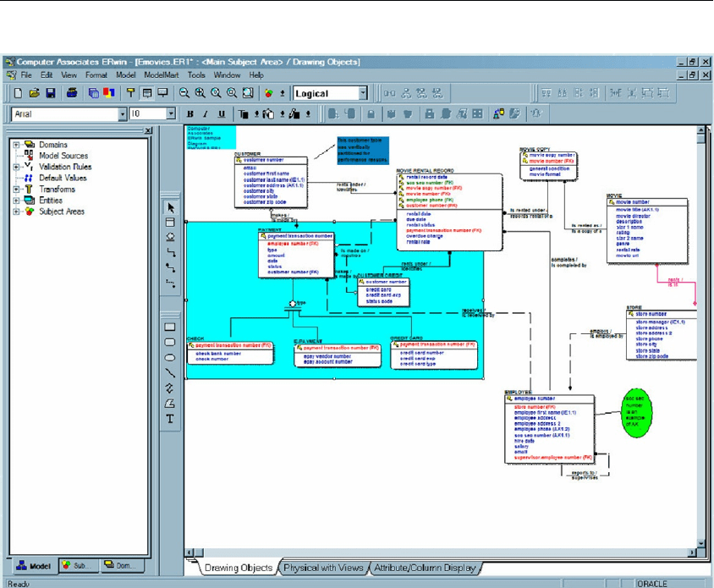
Task: Pick the Entity tool in the toolbox
Action: pyautogui.click(x=170, y=223)
